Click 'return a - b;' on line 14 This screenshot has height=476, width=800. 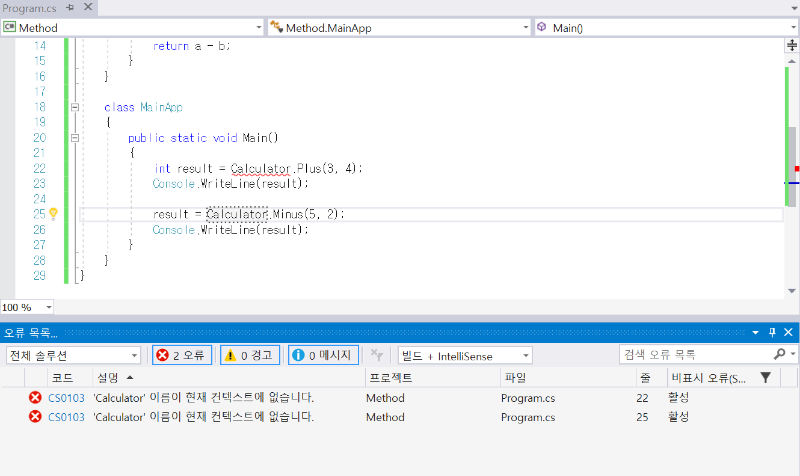click(x=191, y=46)
